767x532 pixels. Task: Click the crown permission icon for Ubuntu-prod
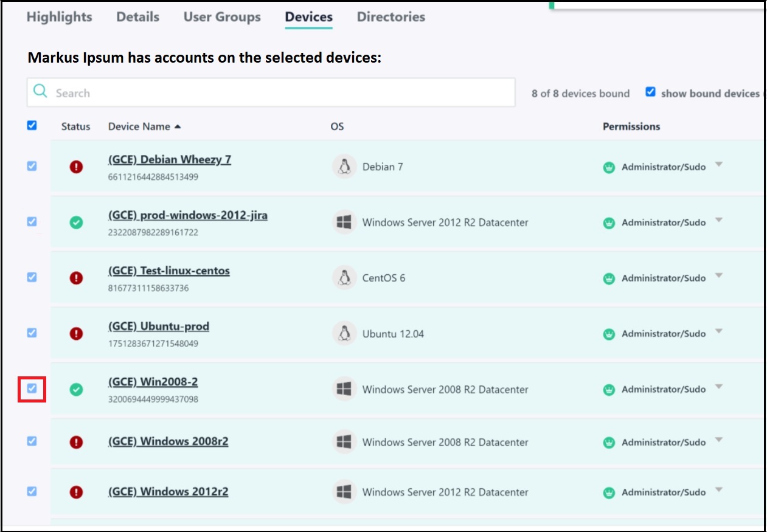point(610,334)
